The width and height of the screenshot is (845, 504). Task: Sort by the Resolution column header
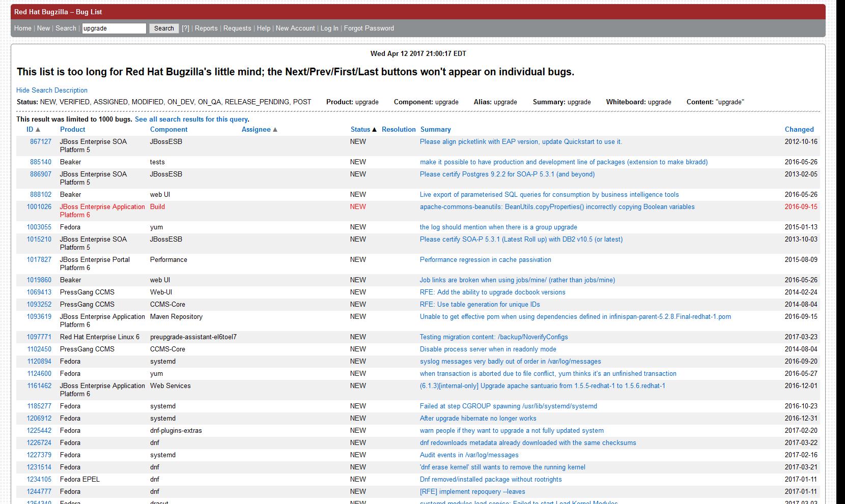coord(399,130)
